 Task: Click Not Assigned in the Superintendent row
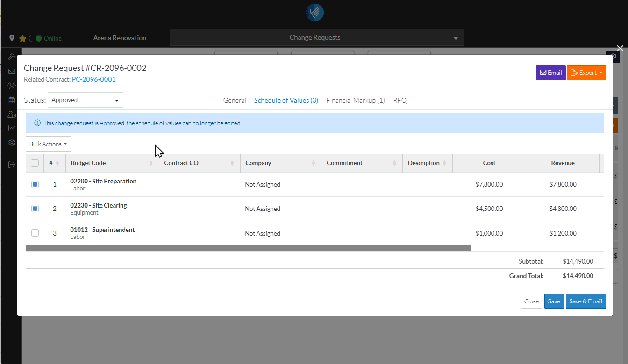[263, 233]
